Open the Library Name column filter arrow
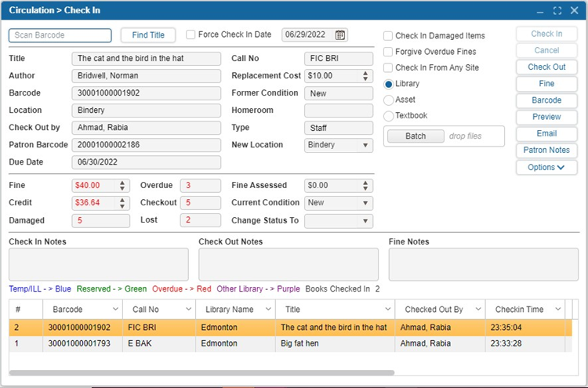 (x=267, y=310)
